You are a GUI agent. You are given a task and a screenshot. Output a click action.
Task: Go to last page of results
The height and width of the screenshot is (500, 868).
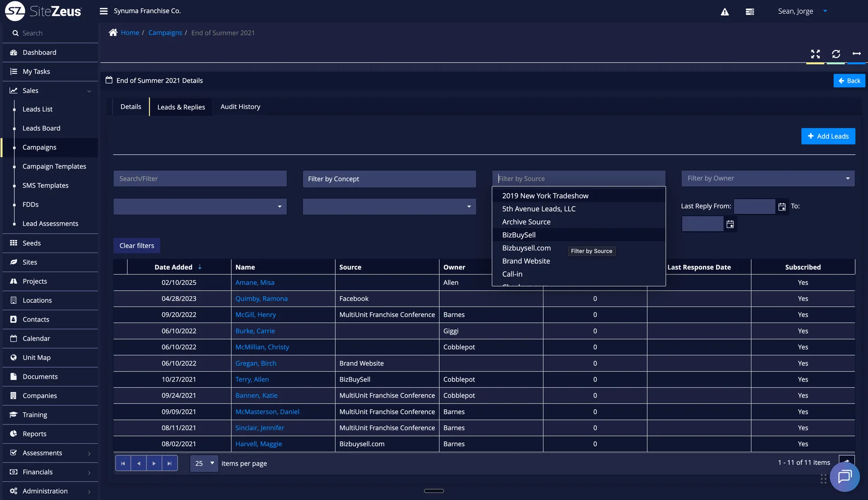[170, 463]
